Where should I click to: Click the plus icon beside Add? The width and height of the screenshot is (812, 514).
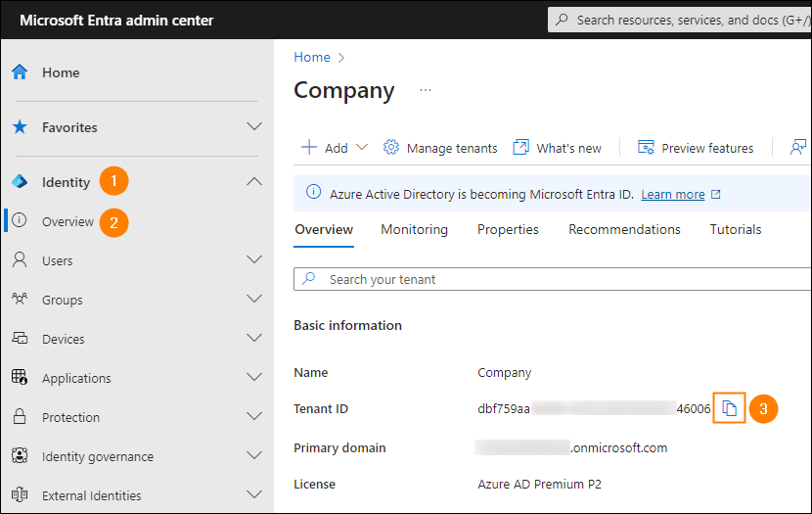pyautogui.click(x=309, y=148)
